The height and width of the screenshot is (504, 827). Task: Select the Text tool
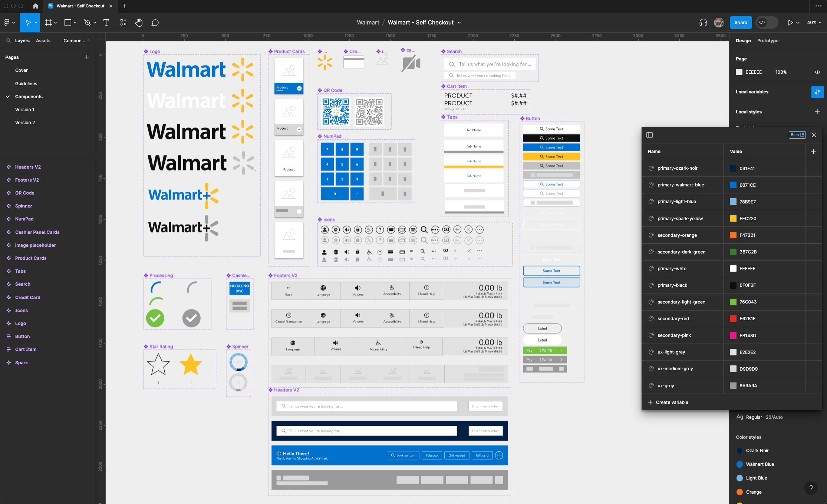point(106,23)
